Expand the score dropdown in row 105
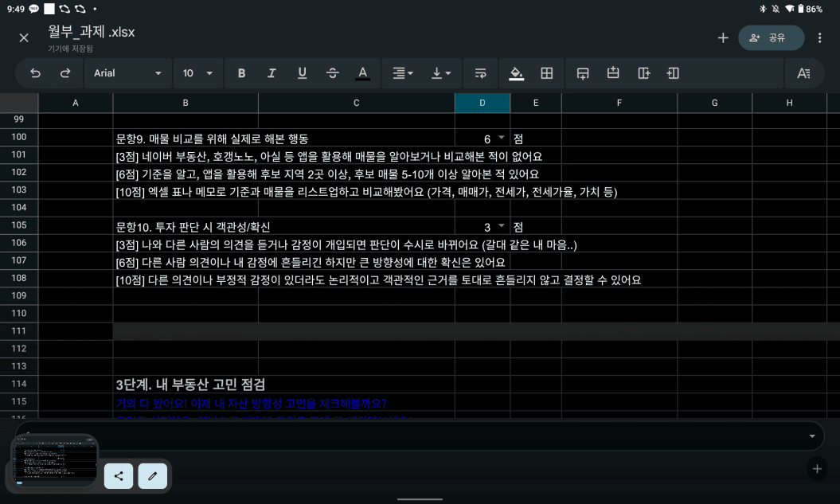840x504 pixels. (x=502, y=226)
